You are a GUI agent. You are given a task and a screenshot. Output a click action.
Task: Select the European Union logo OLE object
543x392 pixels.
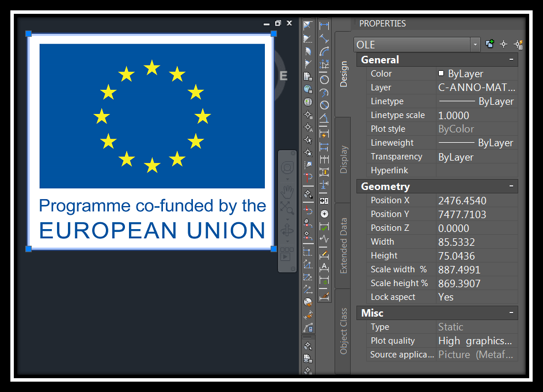[x=151, y=141]
